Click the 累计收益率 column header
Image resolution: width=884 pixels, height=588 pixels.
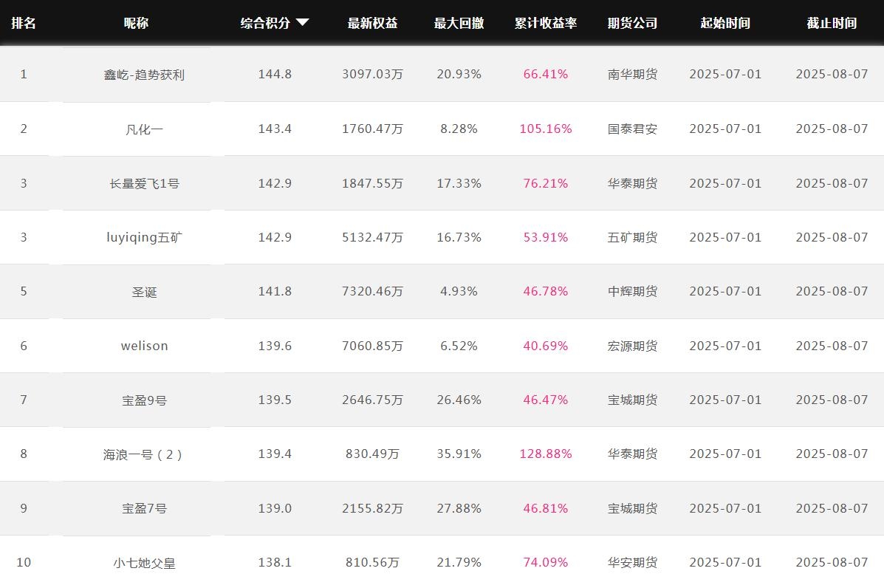(546, 23)
